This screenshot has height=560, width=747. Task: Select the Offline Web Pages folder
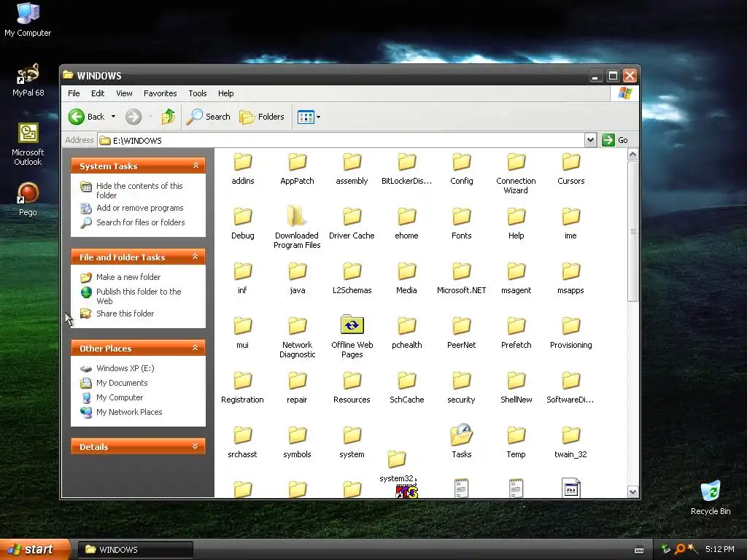pos(352,337)
